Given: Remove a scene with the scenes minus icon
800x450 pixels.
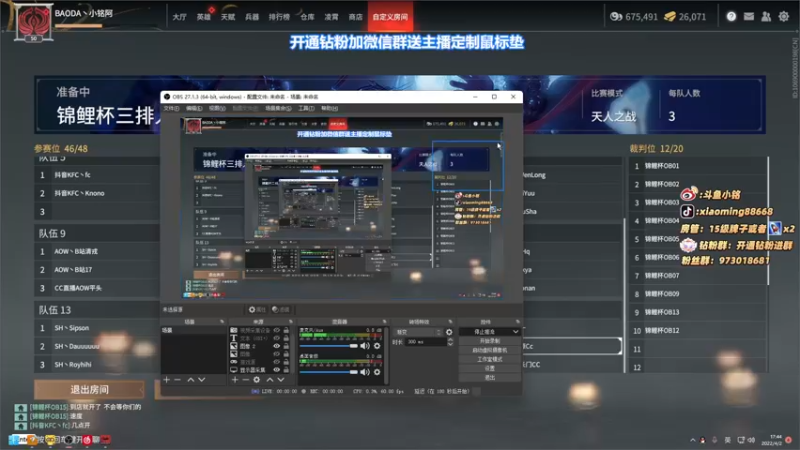Looking at the screenshot, I should click(178, 380).
